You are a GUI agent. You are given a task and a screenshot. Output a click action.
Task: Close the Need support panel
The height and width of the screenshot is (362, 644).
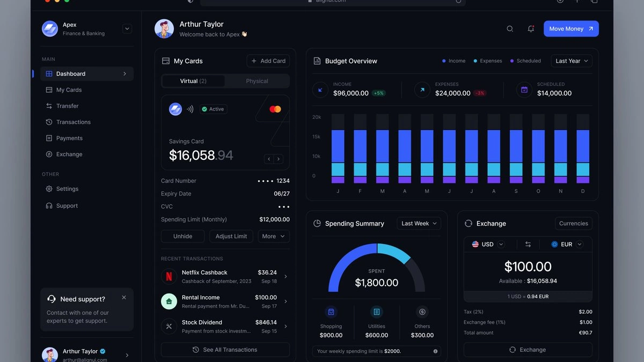tap(124, 297)
